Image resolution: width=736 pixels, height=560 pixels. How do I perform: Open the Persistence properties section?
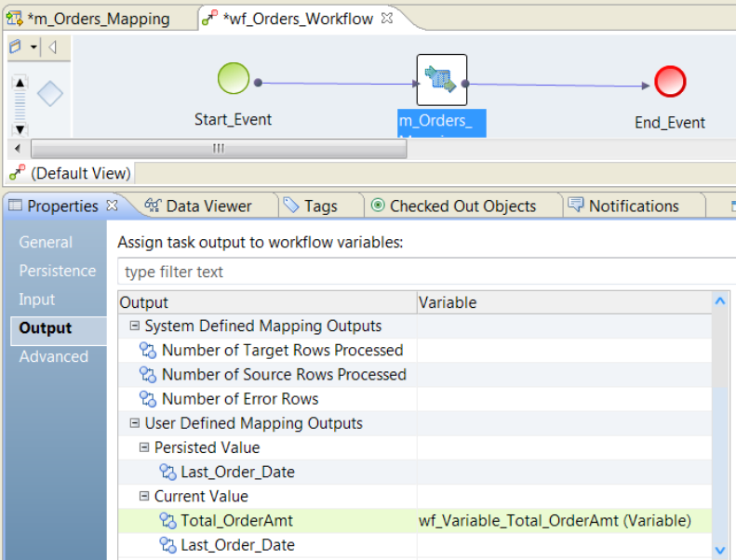(x=58, y=271)
